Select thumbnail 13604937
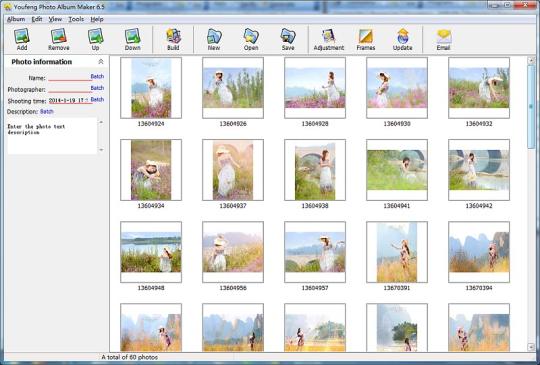Viewport: 540px width, 365px height. click(x=233, y=170)
